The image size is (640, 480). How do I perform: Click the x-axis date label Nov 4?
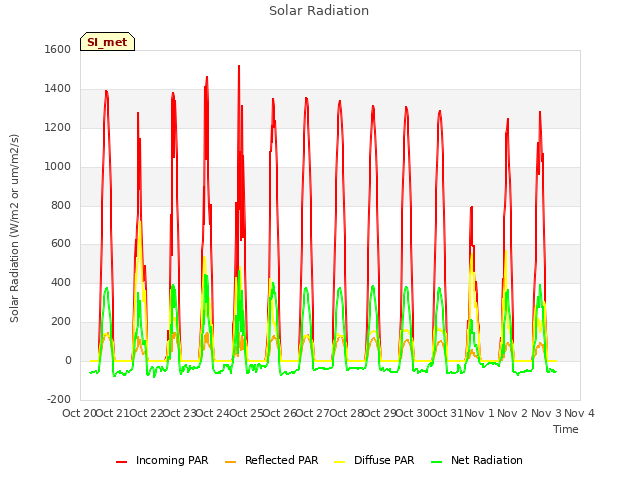tap(579, 413)
